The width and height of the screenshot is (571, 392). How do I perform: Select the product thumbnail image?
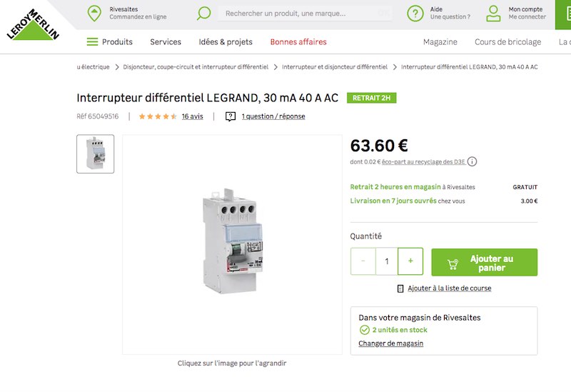pos(96,154)
